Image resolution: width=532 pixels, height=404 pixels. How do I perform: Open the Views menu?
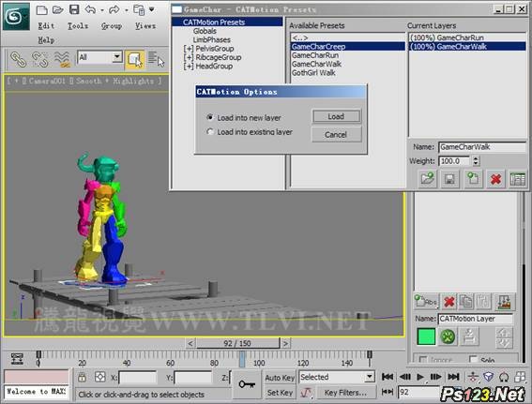pyautogui.click(x=145, y=25)
